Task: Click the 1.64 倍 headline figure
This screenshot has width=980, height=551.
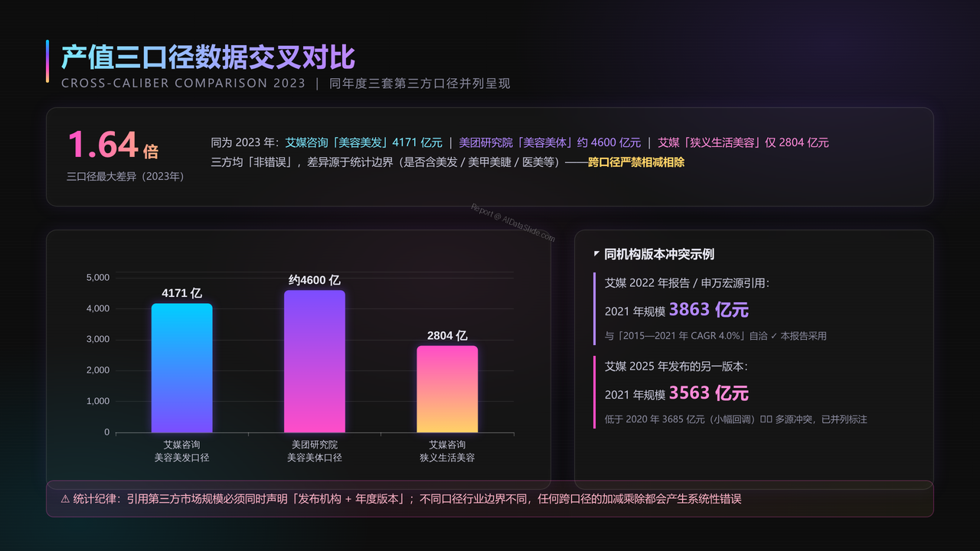Action: tap(113, 145)
